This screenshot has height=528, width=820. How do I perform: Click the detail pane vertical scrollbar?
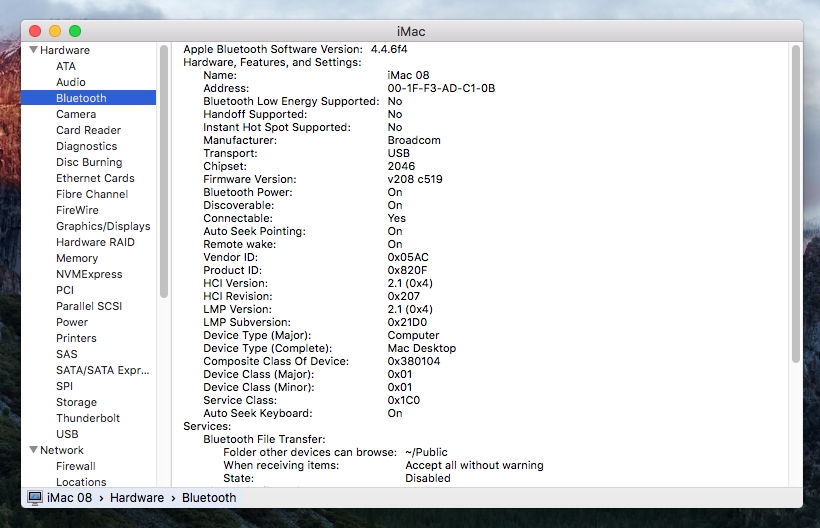[x=796, y=204]
